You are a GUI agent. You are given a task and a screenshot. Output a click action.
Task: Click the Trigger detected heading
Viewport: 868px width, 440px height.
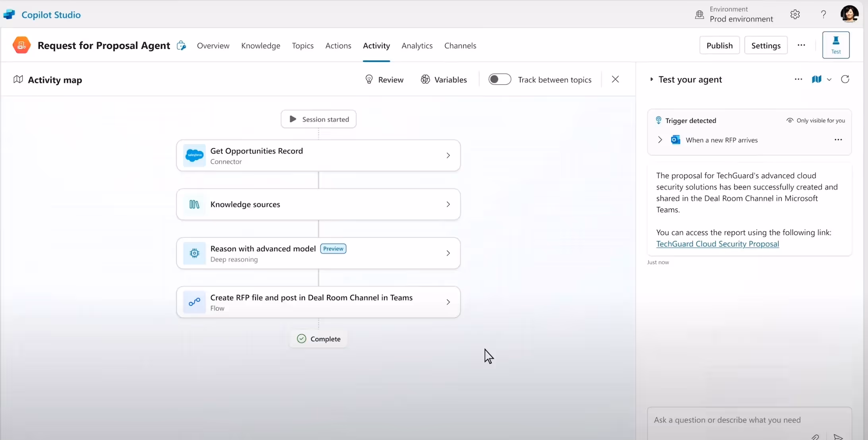click(x=691, y=120)
